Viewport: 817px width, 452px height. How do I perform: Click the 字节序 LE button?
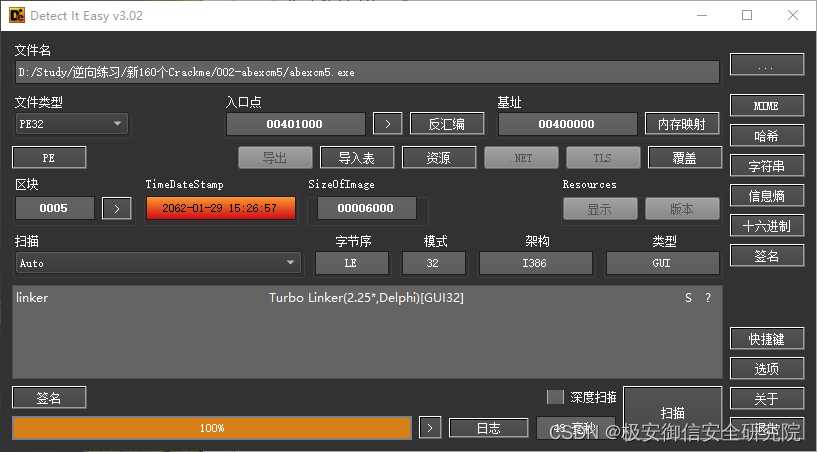click(351, 263)
